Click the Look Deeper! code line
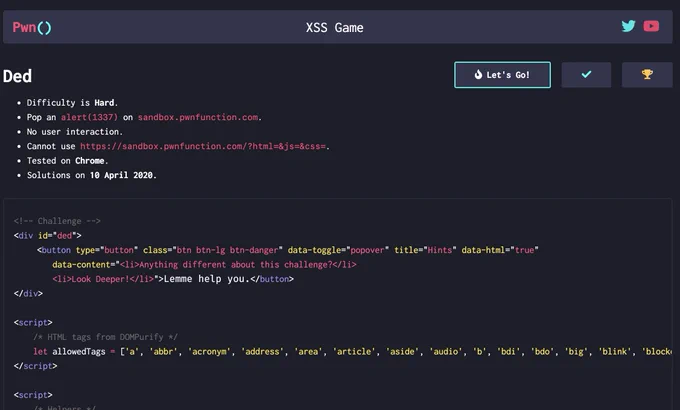 [173, 279]
